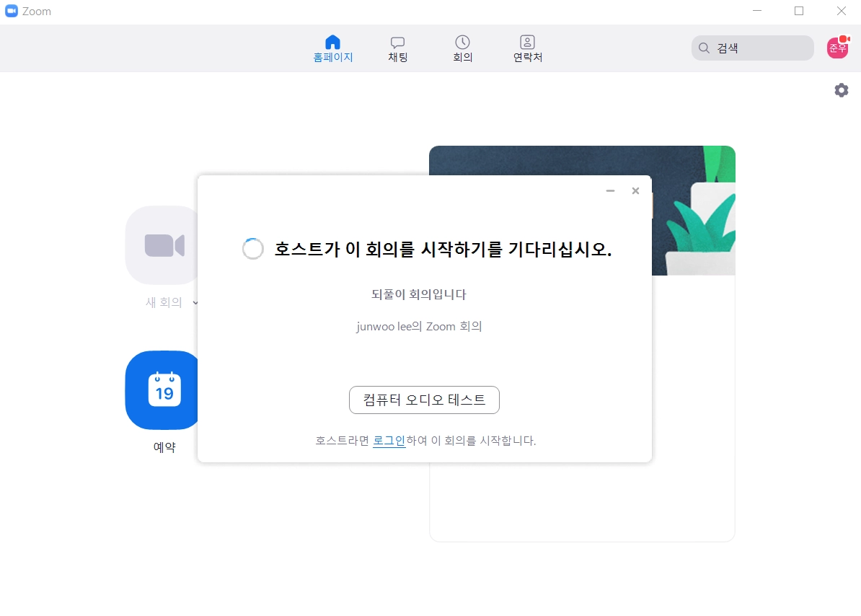Click the 'junwoo lee의 Zoom 회의' text
The height and width of the screenshot is (616, 861).
(x=419, y=327)
